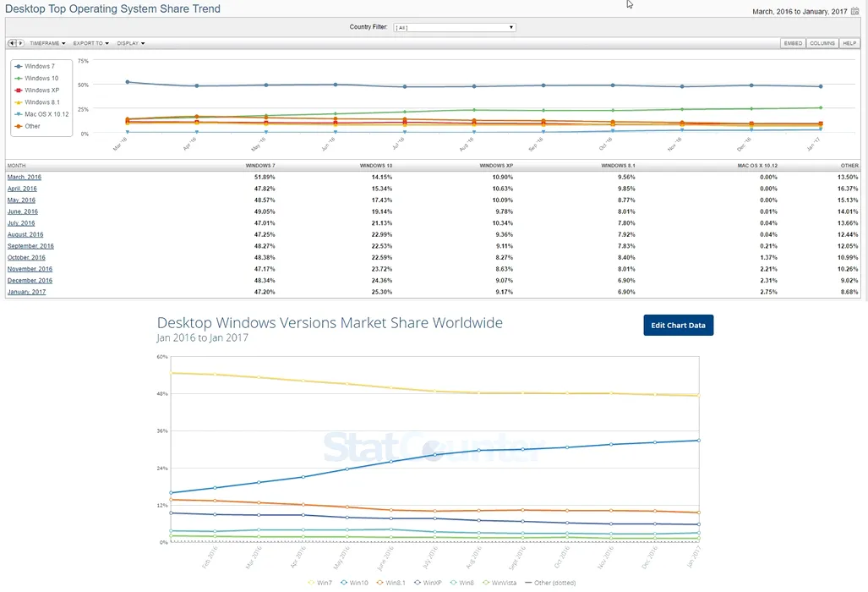
Task: Open the Country Filter dropdown
Action: (x=455, y=27)
